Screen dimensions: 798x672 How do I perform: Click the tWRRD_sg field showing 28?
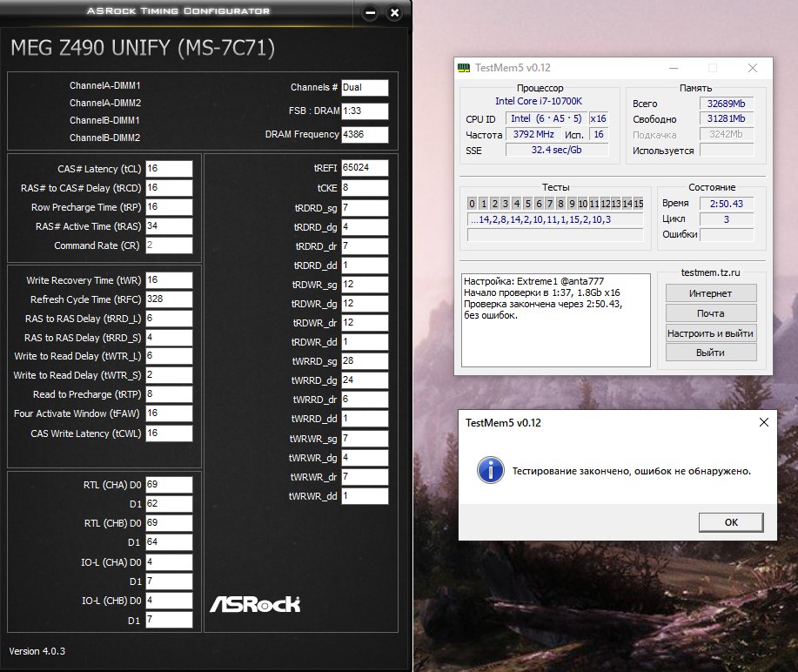365,361
